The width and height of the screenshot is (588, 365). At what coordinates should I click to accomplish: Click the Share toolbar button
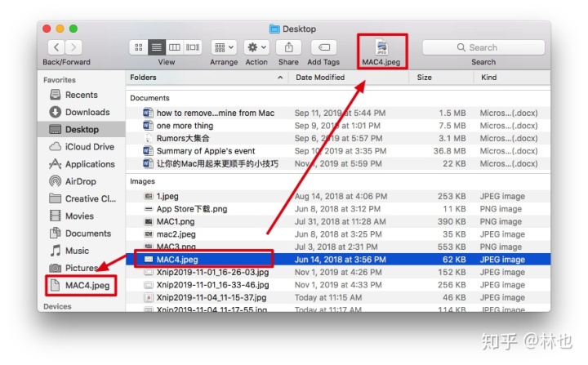[x=288, y=47]
